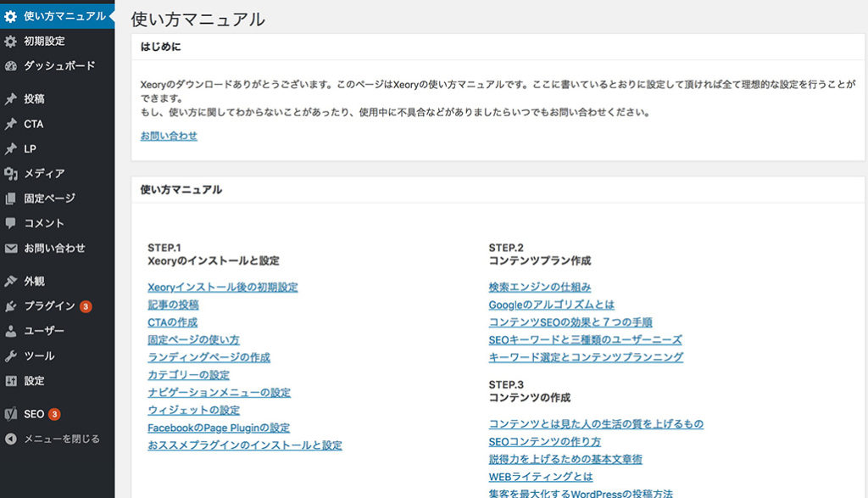The width and height of the screenshot is (868, 498).
Task: Open the WEBライティングとは article link
Action: [x=540, y=476]
